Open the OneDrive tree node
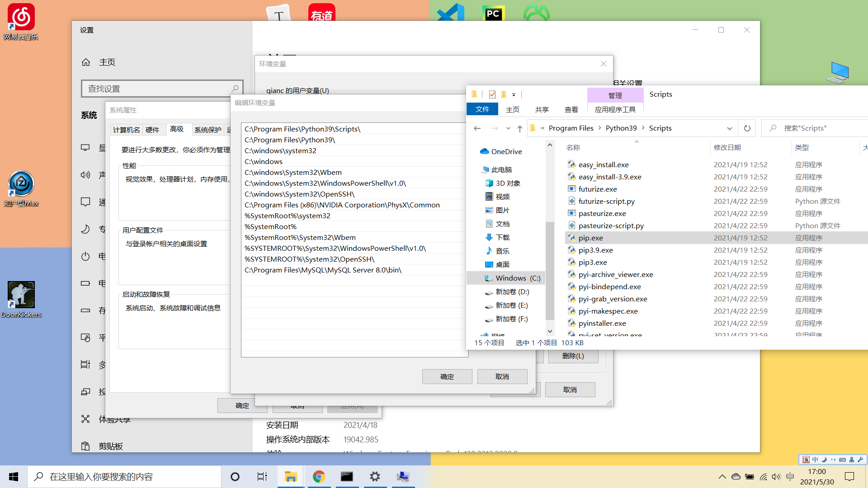Viewport: 868px width, 488px height. (500, 152)
